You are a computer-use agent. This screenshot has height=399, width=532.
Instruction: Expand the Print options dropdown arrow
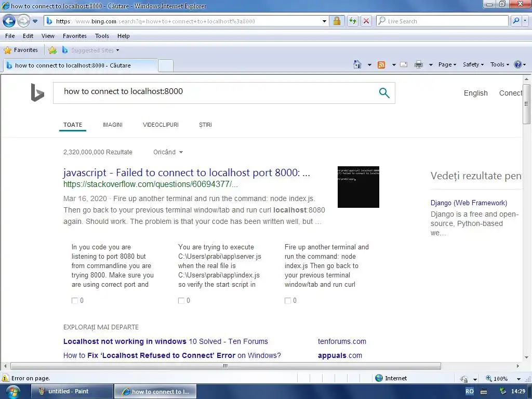click(x=431, y=64)
